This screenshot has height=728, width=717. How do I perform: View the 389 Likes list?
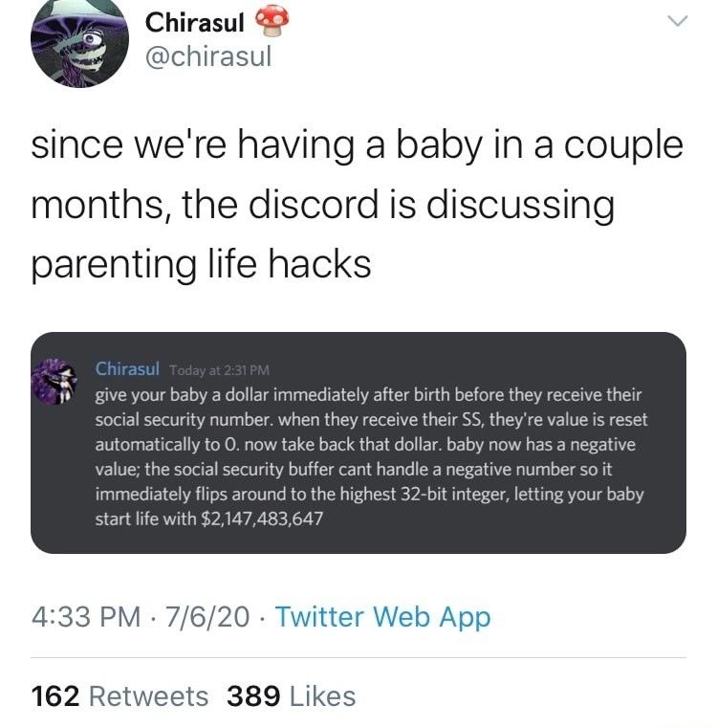click(292, 695)
